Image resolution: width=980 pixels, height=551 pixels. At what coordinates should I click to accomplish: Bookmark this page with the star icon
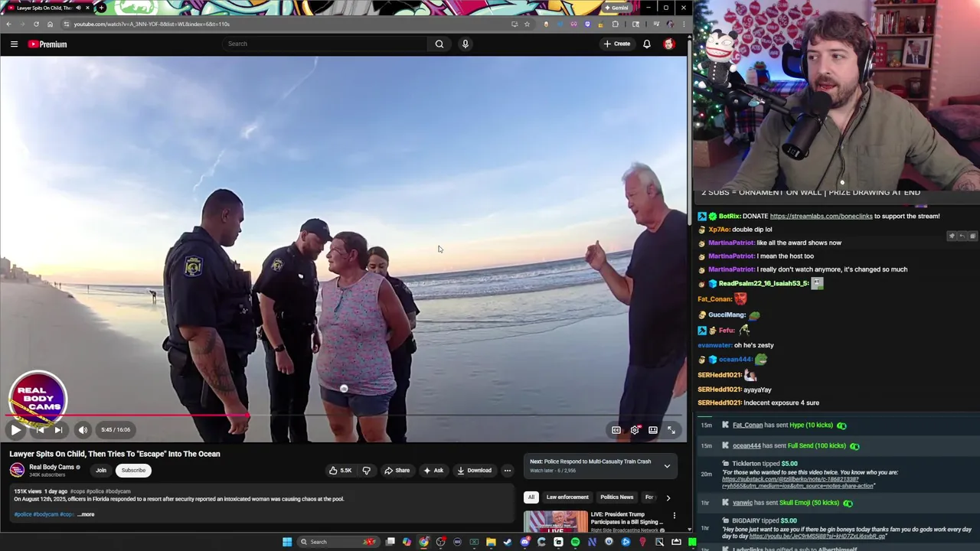[x=527, y=24]
